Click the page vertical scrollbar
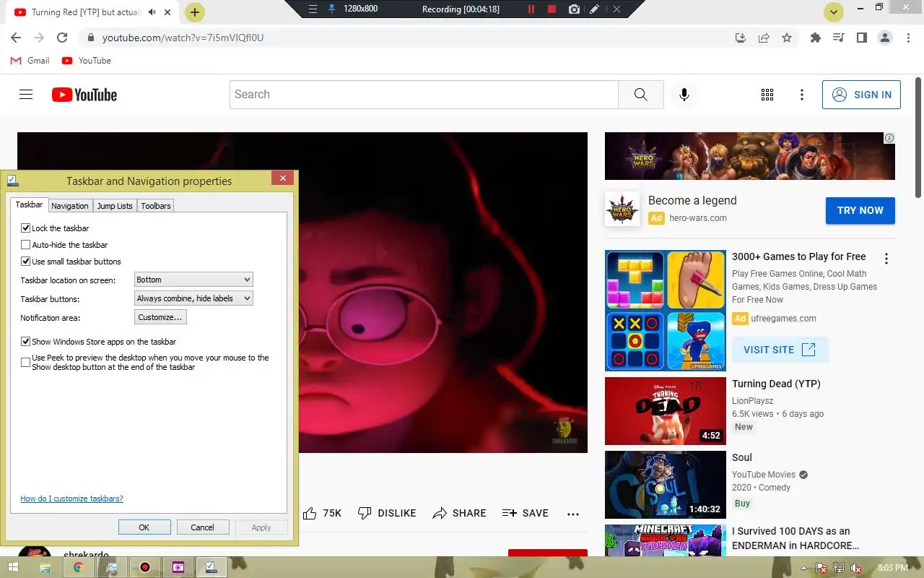924x578 pixels. (918, 137)
